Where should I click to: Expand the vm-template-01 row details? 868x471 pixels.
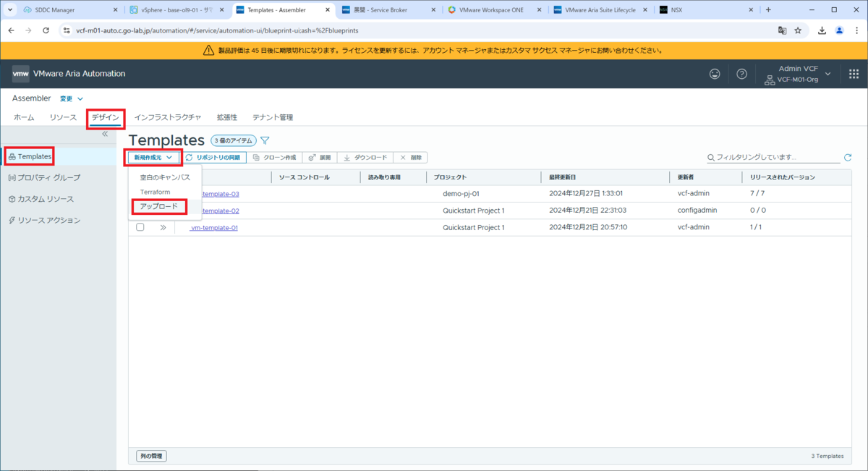point(163,227)
